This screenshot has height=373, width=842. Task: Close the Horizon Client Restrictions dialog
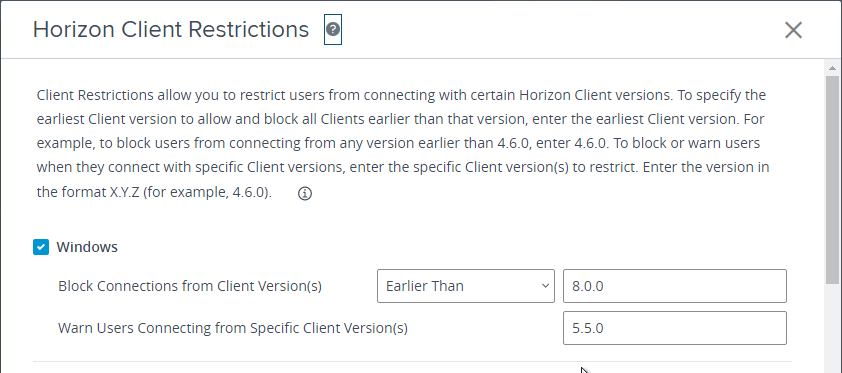(793, 31)
